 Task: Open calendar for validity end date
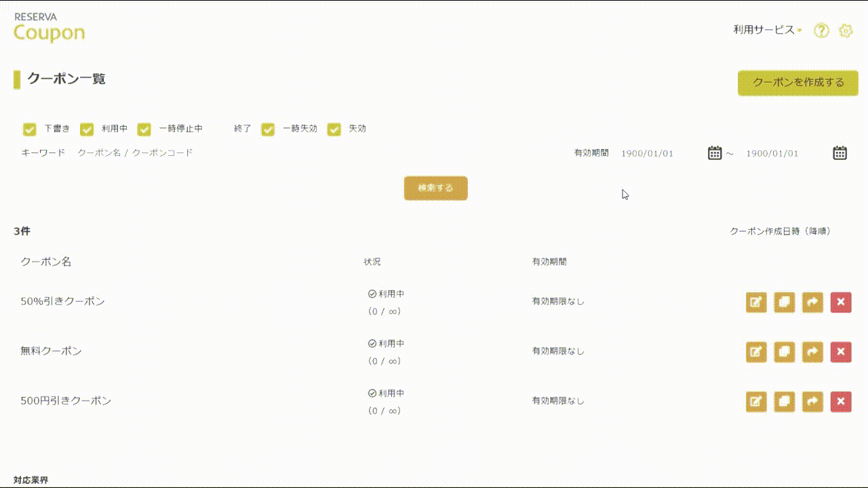(840, 153)
